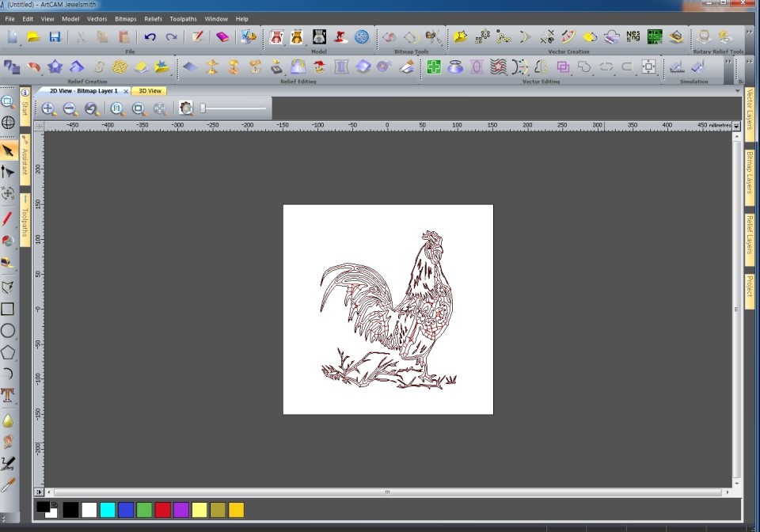Click the green cross vector editing icon
Viewport: 760px width, 532px height.
click(434, 66)
